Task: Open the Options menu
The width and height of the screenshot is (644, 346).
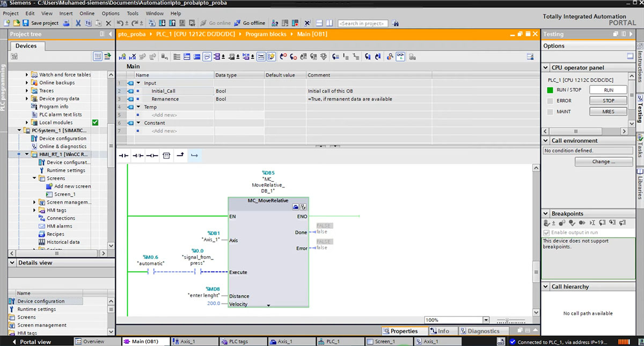Action: (111, 13)
